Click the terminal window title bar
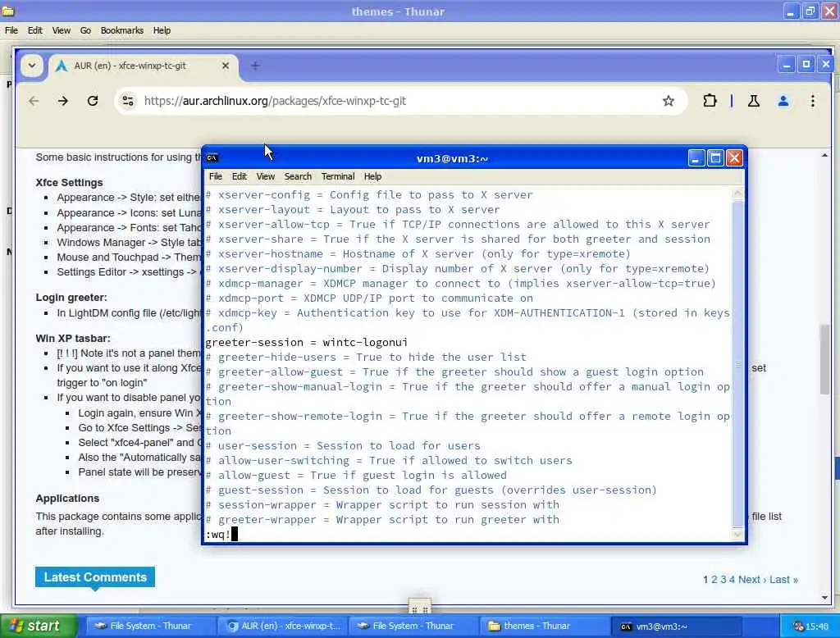The image size is (840, 638). (x=452, y=158)
